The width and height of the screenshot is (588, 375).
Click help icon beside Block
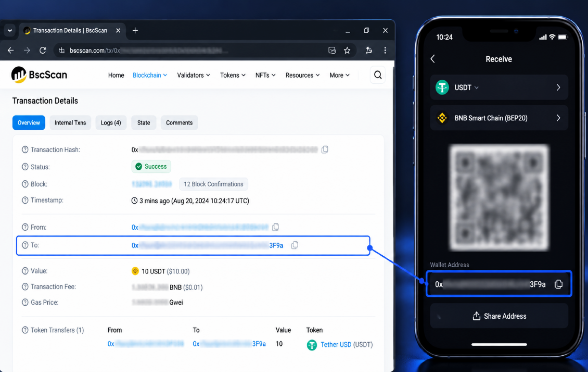pyautogui.click(x=25, y=184)
